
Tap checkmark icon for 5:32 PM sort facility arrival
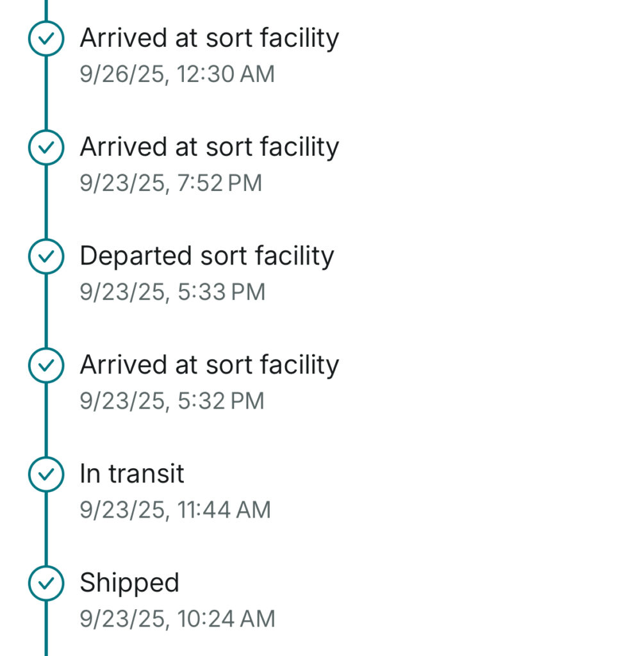[46, 366]
